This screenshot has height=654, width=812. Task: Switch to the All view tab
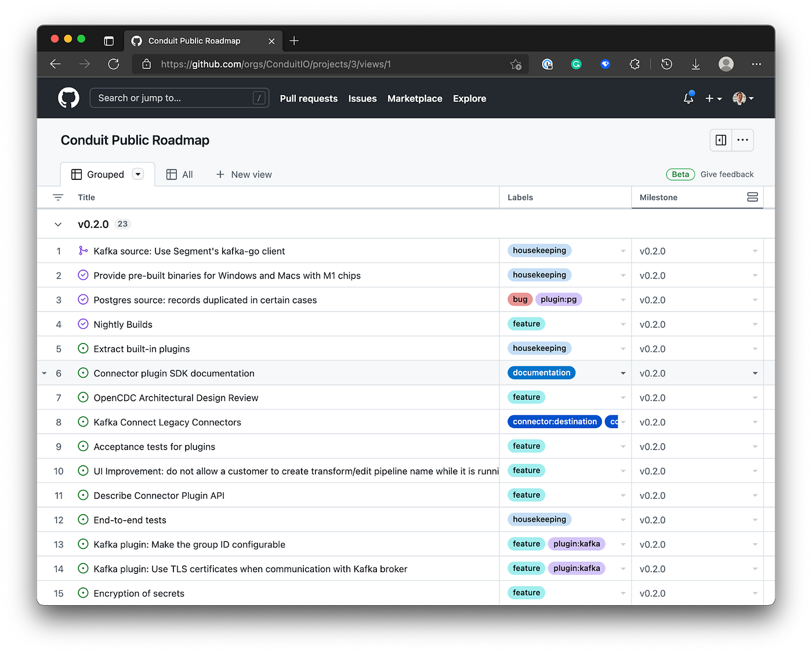point(180,174)
